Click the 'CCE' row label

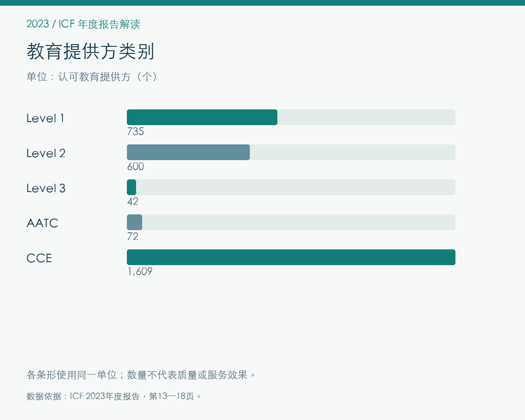click(x=39, y=258)
